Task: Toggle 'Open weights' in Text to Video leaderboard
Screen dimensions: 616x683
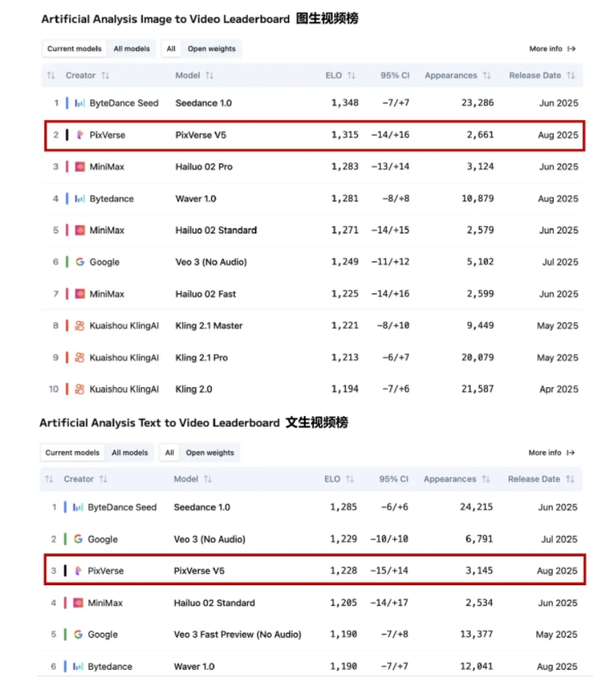Action: [209, 453]
